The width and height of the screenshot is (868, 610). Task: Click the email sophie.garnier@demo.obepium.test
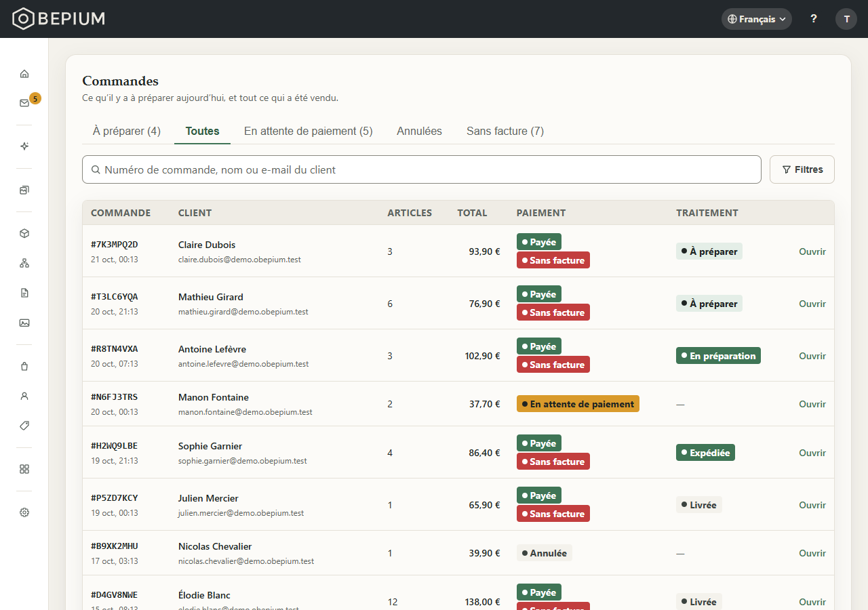[243, 461]
